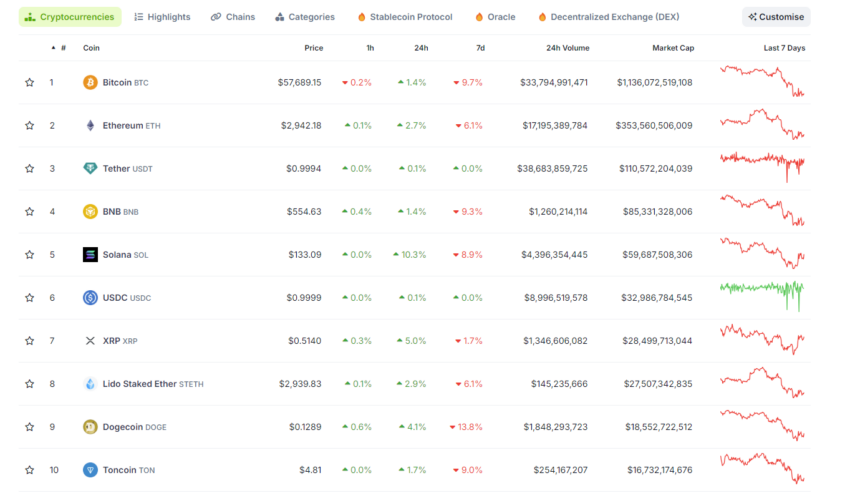This screenshot has width=850, height=493.
Task: Click Tether 24h volume $38,683,859,725
Action: point(552,169)
